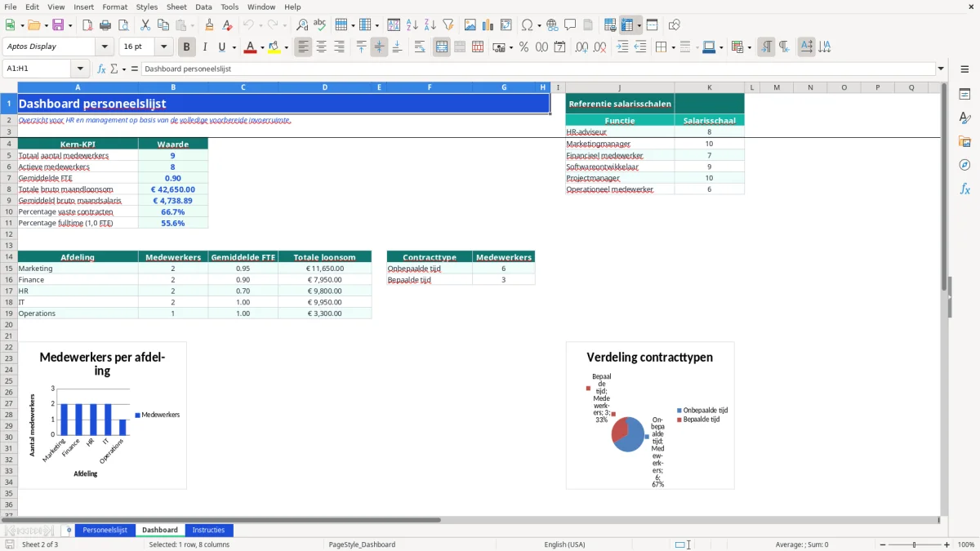Apply red Font Color swatch
The height and width of the screenshot is (551, 980).
250,47
